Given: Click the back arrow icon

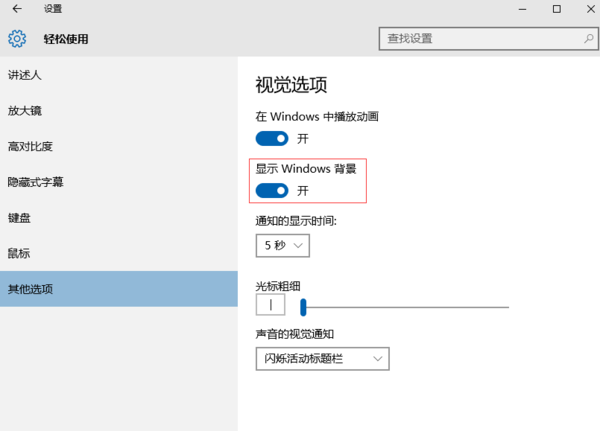Looking at the screenshot, I should 17,8.
